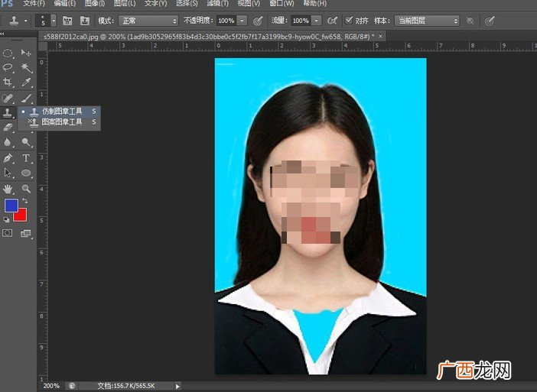Toggle ignore adjustment layers when cloning

(x=470, y=21)
